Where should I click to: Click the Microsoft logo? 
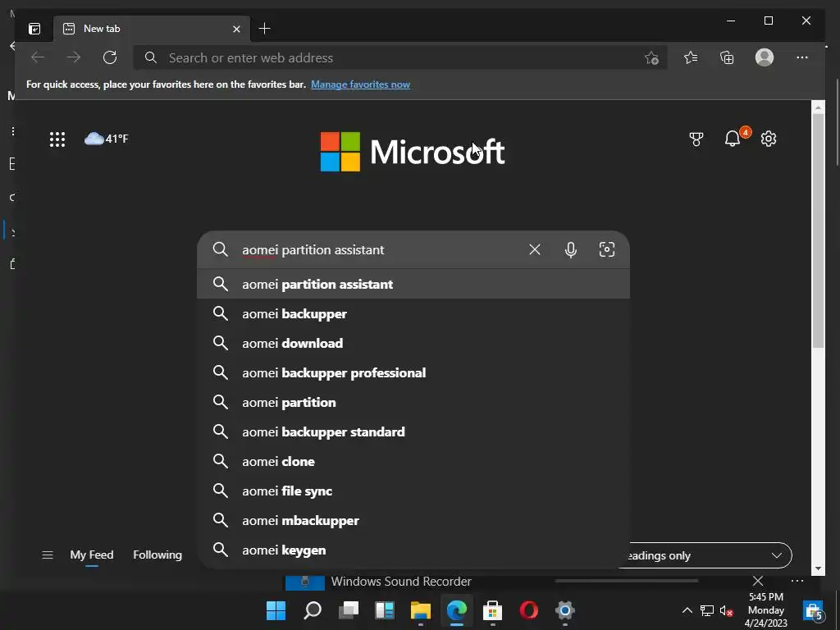(413, 152)
